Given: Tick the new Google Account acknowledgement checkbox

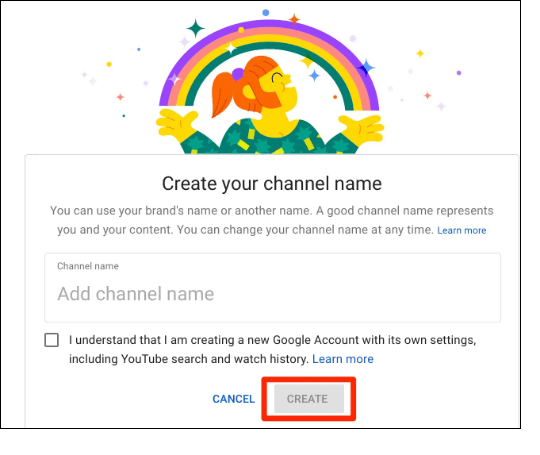Looking at the screenshot, I should pos(52,340).
